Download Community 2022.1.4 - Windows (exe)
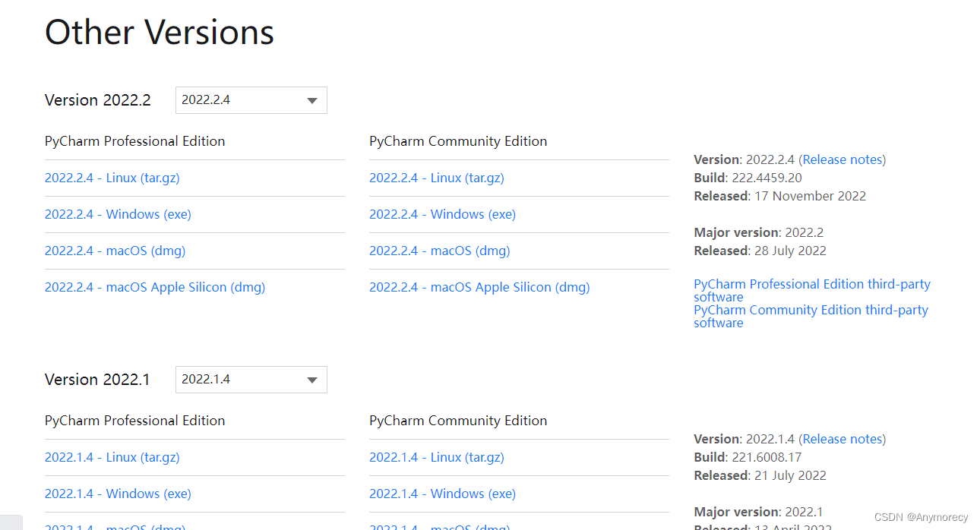Image resolution: width=980 pixels, height=530 pixels. coord(442,494)
